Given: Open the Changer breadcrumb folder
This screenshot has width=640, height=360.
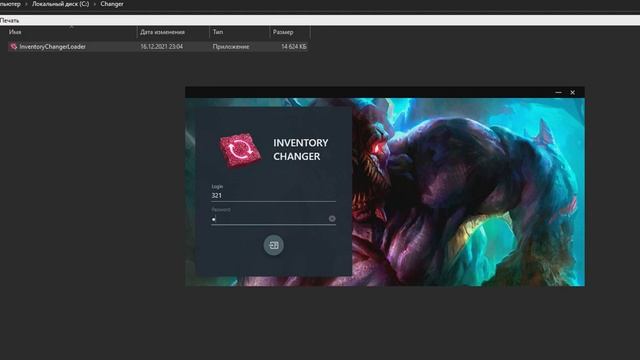Looking at the screenshot, I should (112, 4).
